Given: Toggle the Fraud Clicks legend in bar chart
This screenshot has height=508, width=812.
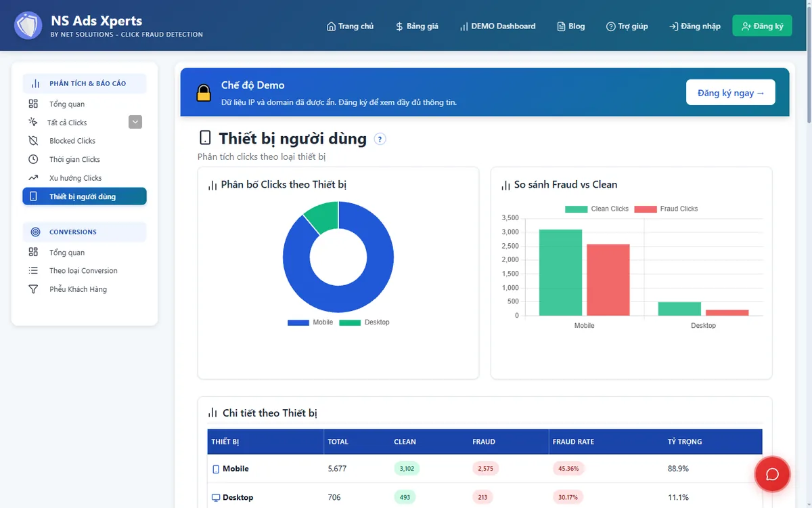Looking at the screenshot, I should pos(666,209).
